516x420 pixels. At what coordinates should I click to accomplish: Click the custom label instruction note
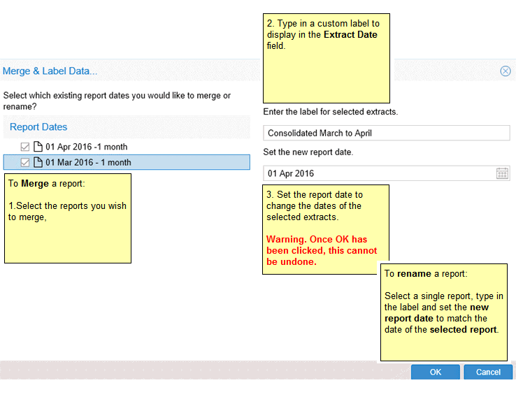326,58
